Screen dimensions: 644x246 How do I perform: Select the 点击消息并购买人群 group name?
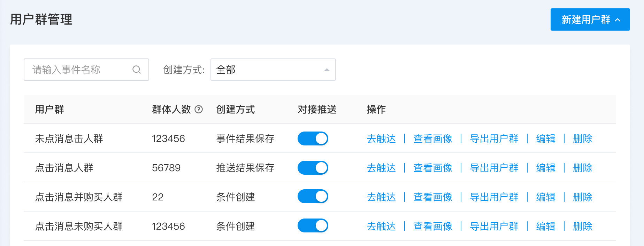(x=79, y=197)
